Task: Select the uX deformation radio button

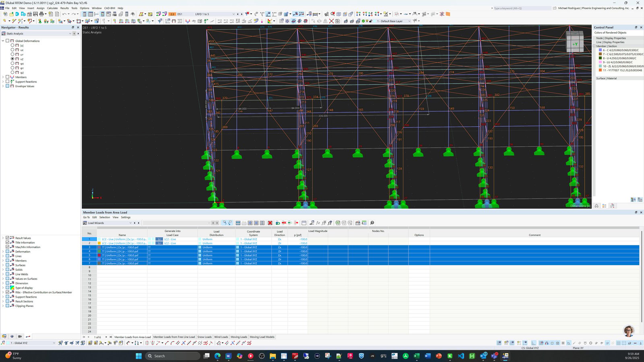Action: coord(12,50)
